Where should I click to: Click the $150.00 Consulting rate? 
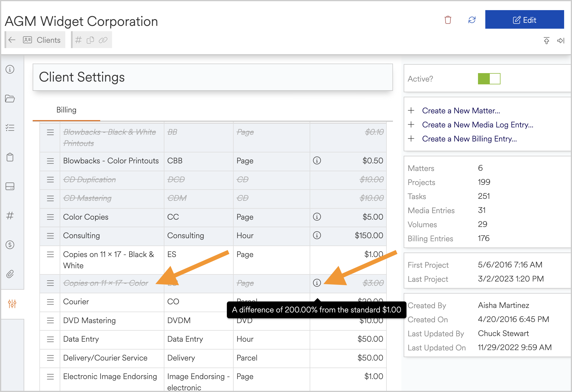(369, 235)
